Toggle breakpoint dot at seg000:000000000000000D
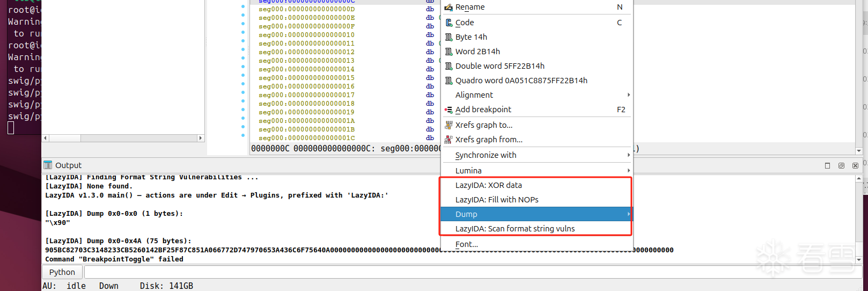 (243, 7)
